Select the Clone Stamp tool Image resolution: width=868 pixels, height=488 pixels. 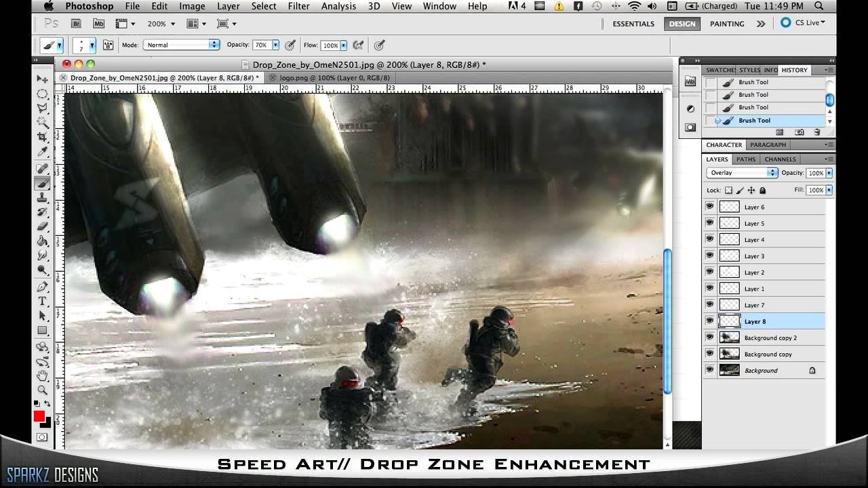pos(43,197)
